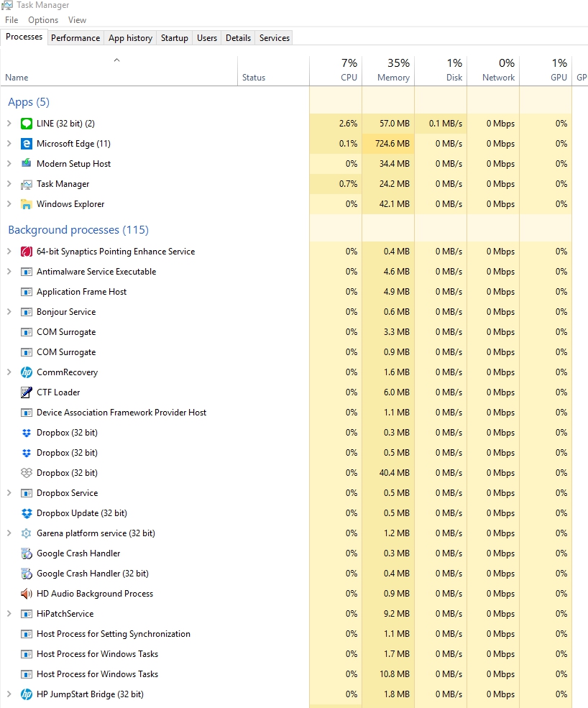Sort by the CPU column header

tap(336, 71)
